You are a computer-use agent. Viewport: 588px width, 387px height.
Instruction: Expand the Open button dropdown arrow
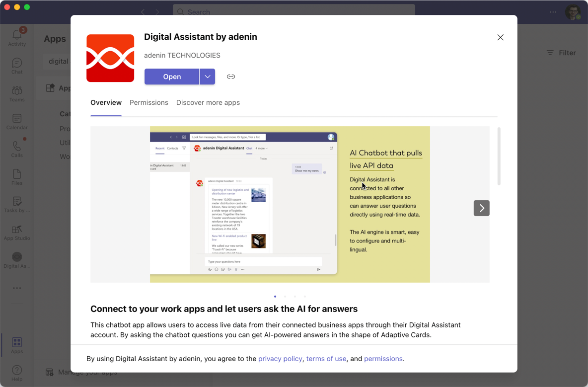pyautogui.click(x=208, y=77)
